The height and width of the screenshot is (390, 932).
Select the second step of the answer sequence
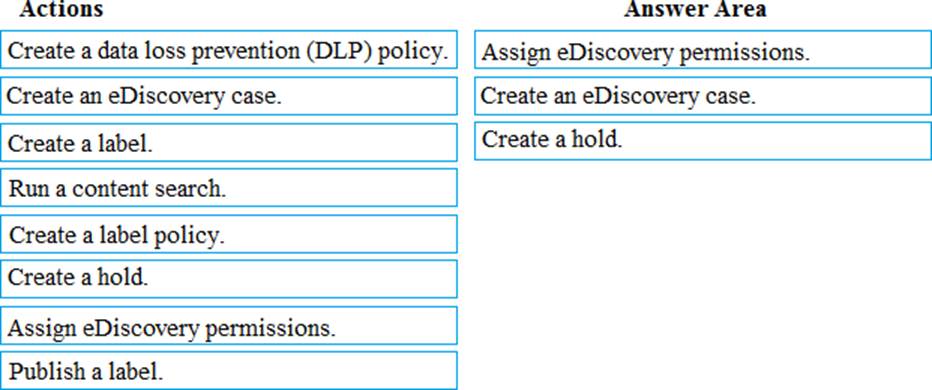[703, 96]
